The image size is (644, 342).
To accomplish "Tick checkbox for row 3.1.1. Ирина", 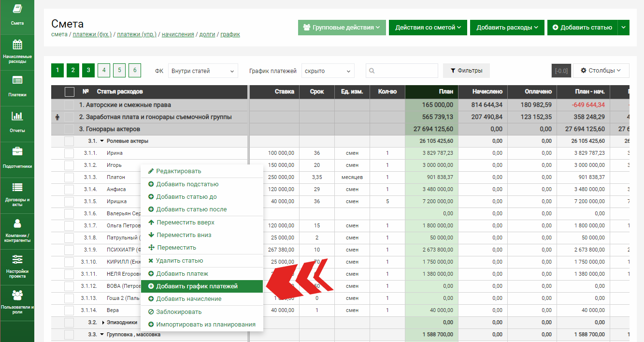I will pyautogui.click(x=70, y=153).
